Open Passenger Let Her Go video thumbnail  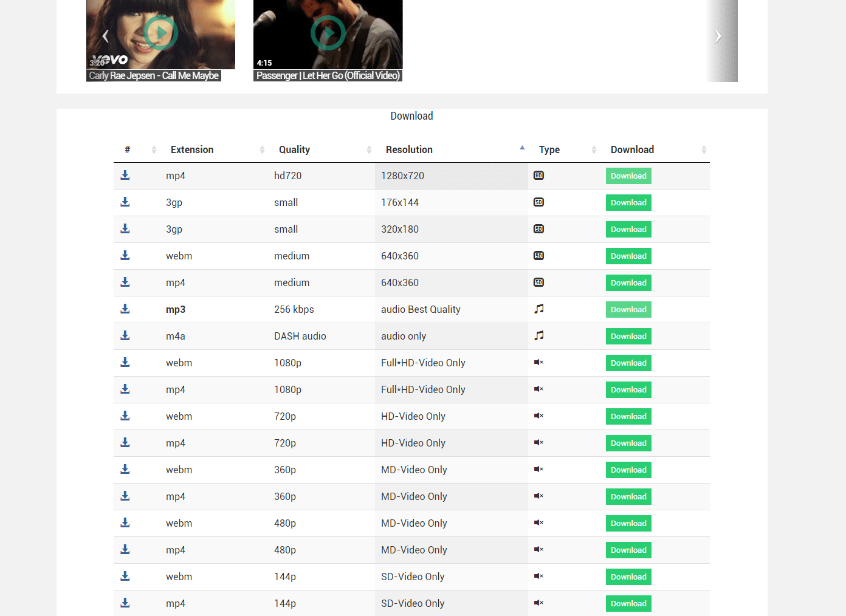328,33
